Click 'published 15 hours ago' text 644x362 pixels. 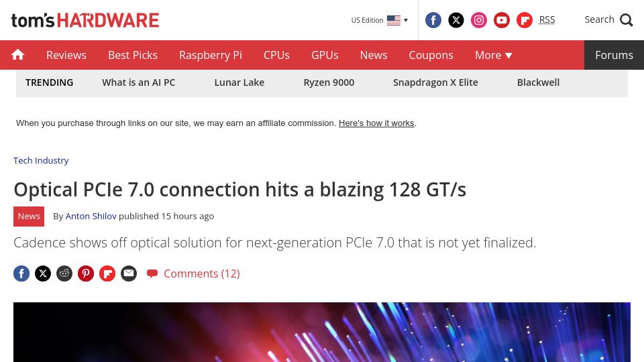click(166, 217)
